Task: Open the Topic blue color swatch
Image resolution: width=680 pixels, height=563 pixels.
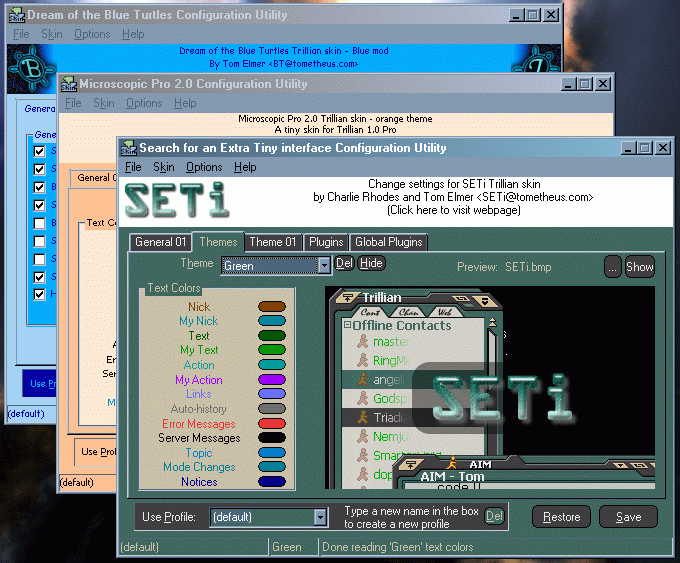Action: click(x=272, y=452)
